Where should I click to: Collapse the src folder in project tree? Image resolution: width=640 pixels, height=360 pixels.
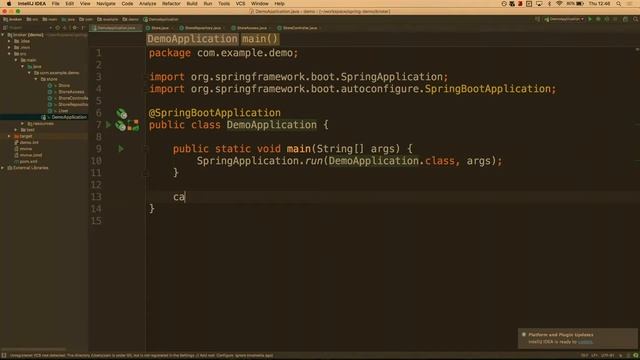point(9,54)
